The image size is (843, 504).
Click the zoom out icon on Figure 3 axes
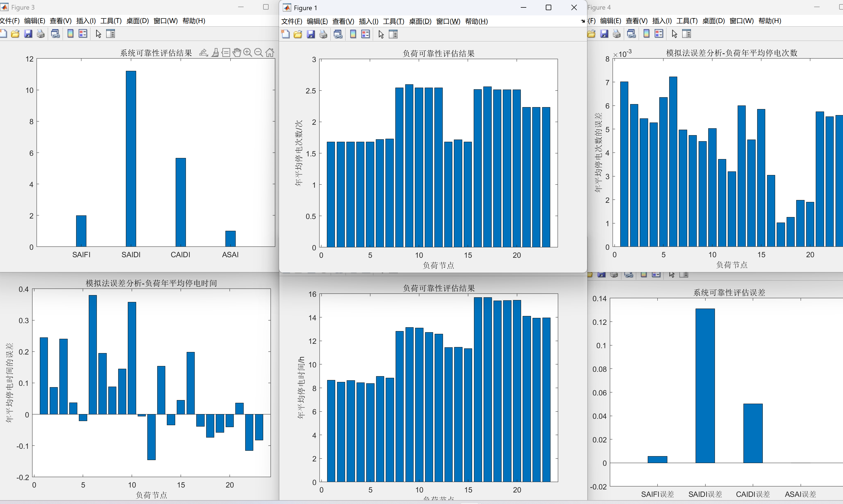click(258, 53)
